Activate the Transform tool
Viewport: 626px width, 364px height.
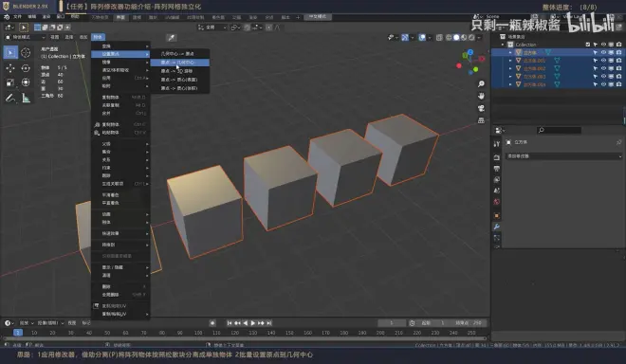26,82
